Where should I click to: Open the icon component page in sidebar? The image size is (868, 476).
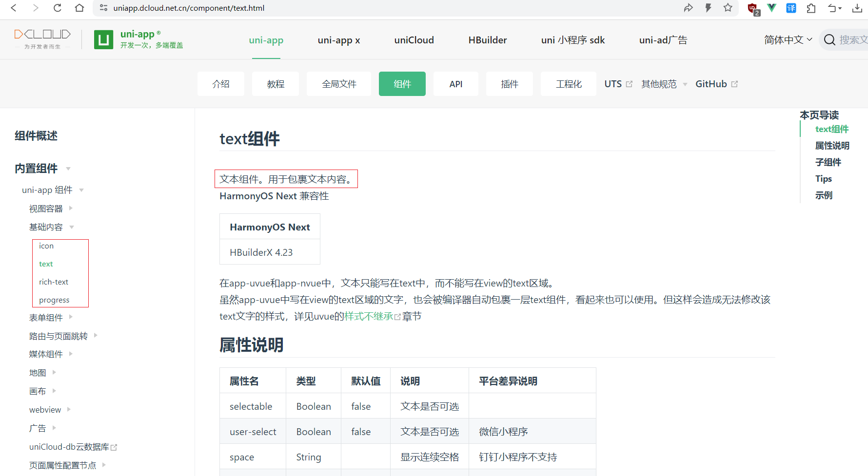click(x=46, y=246)
